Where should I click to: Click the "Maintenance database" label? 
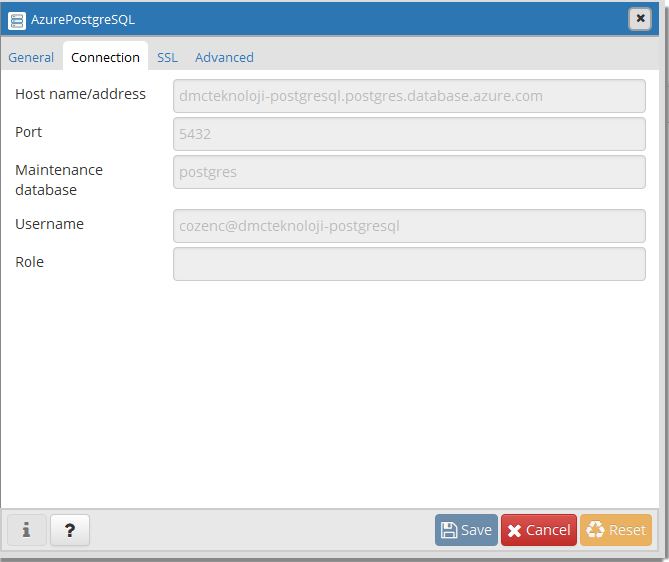[x=59, y=180]
